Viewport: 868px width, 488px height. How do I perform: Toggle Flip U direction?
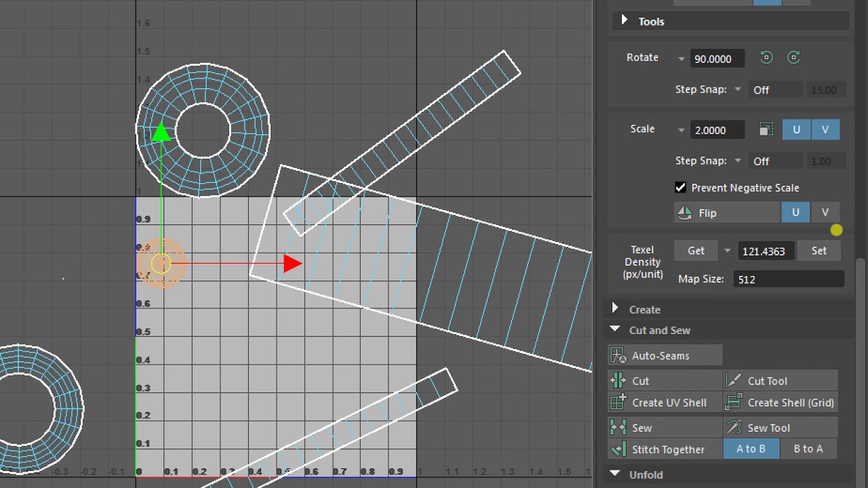795,213
